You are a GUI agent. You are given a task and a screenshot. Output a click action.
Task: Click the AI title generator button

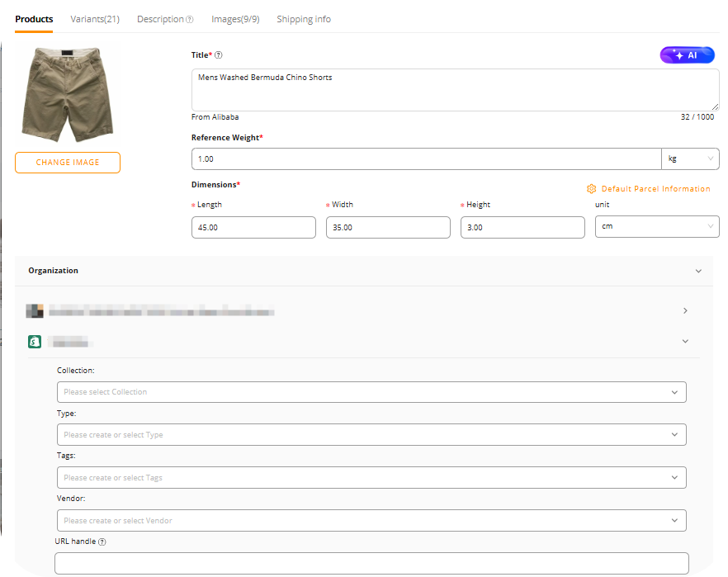coord(687,55)
